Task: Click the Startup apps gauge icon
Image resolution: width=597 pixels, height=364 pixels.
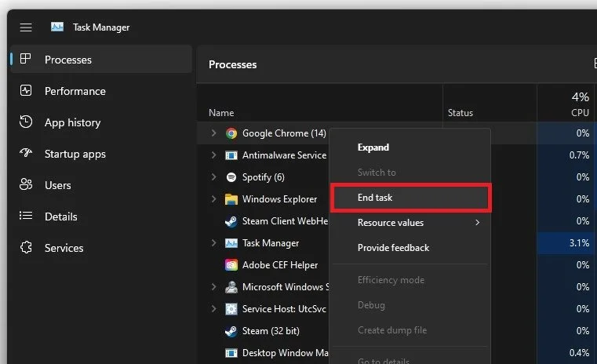Action: (26, 153)
